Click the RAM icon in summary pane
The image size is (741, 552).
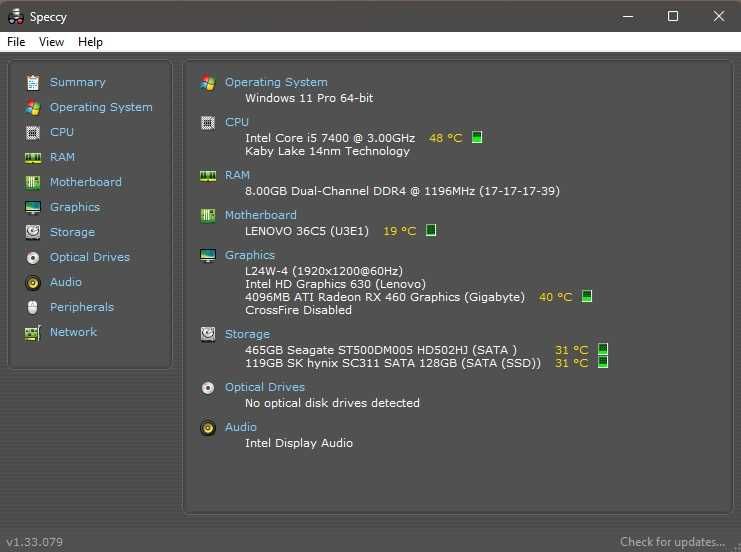click(x=207, y=176)
